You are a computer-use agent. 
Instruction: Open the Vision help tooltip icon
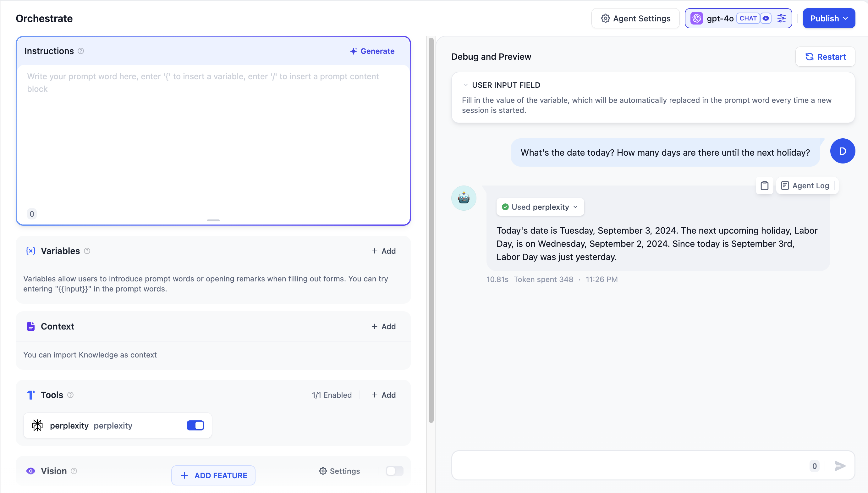point(74,471)
